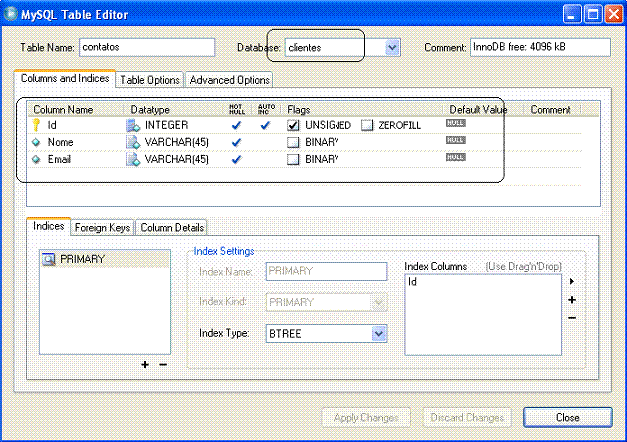Remove index column with minus icon

pos(572,318)
